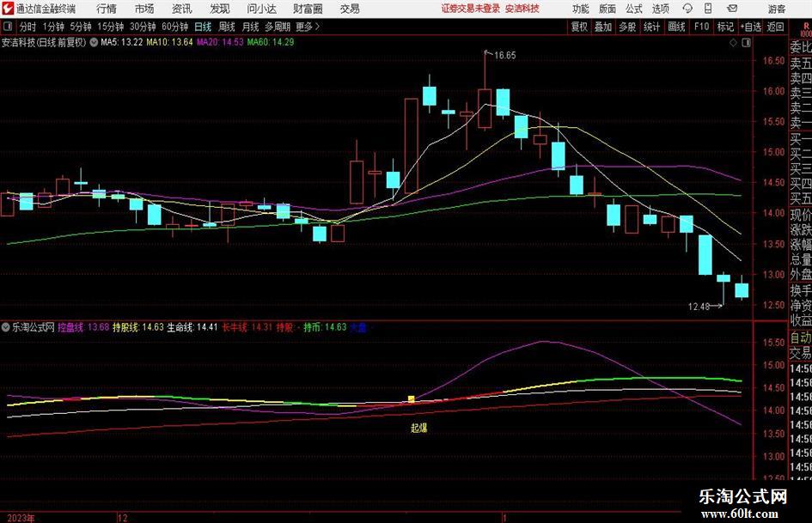812x523 pixels.
Task: Click the 复权 toolbar button
Action: 579,27
